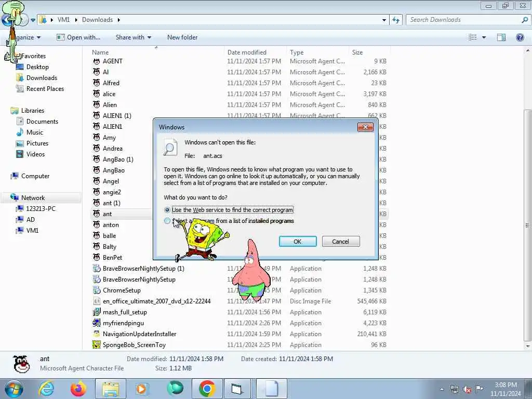
Task: Select 'program from a list' radio option
Action: 167,221
